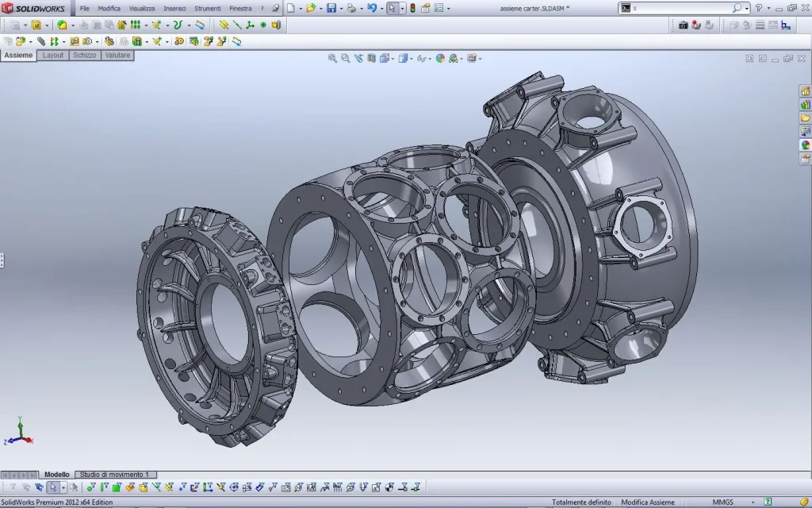Toggle the Filter Faces selection filter
This screenshot has width=812, height=508.
coord(117,487)
